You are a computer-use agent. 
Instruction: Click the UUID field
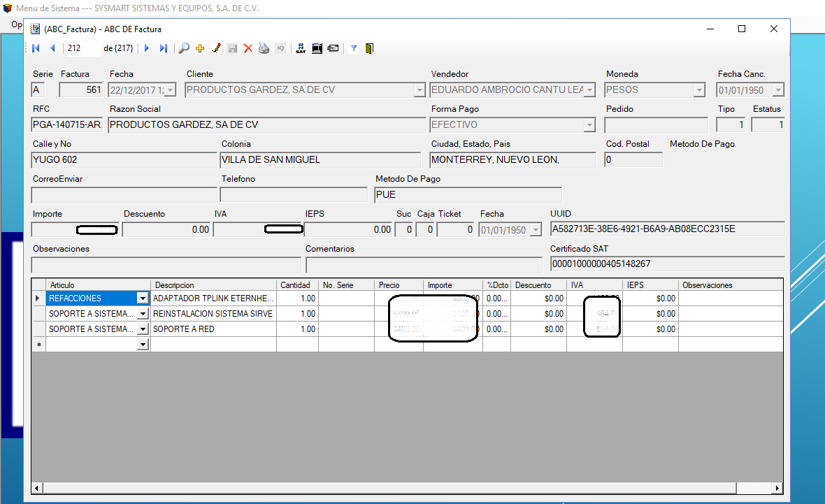pyautogui.click(x=667, y=229)
